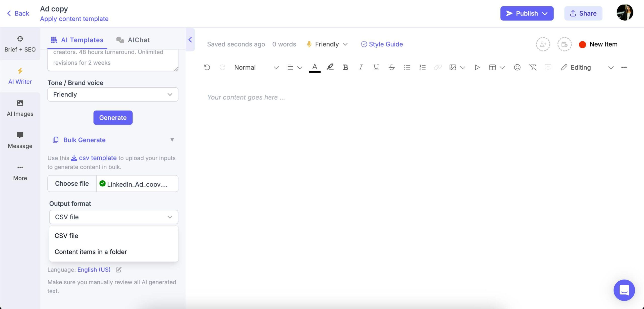This screenshot has width=644, height=309.
Task: Click the strikethrough formatting icon
Action: [391, 67]
